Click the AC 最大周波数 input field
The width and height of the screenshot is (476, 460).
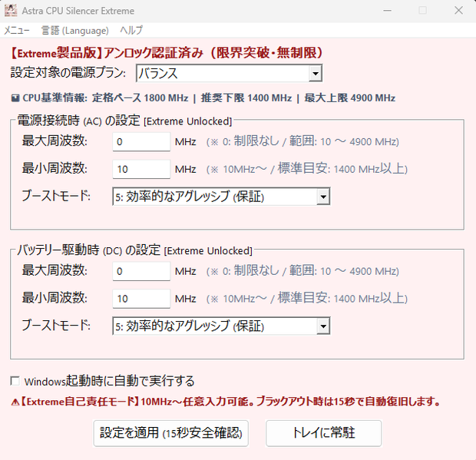[141, 141]
